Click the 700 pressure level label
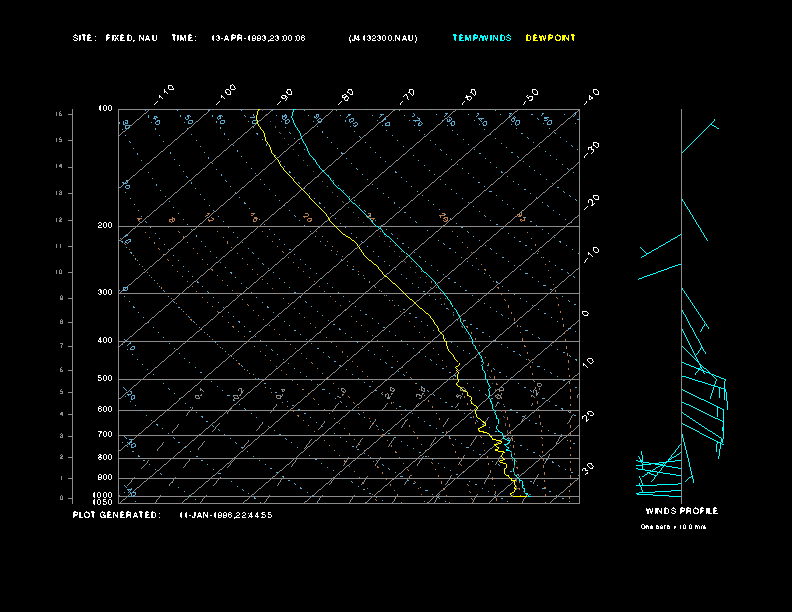 point(105,435)
